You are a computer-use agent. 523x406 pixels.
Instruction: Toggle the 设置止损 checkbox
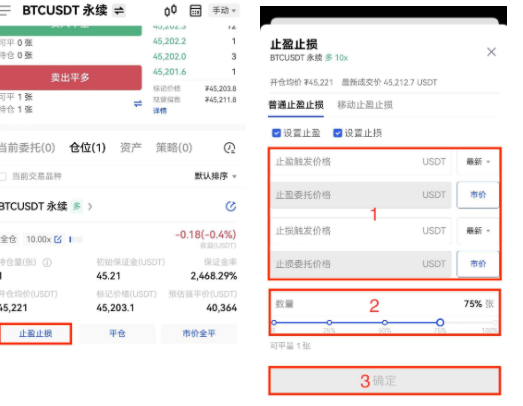point(338,133)
